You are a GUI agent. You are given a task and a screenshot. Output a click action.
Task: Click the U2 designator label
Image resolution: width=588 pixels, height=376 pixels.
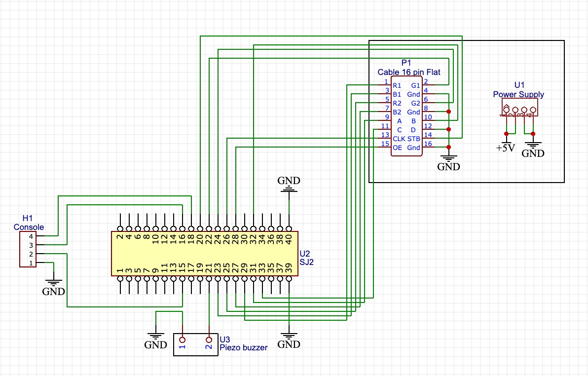point(305,254)
